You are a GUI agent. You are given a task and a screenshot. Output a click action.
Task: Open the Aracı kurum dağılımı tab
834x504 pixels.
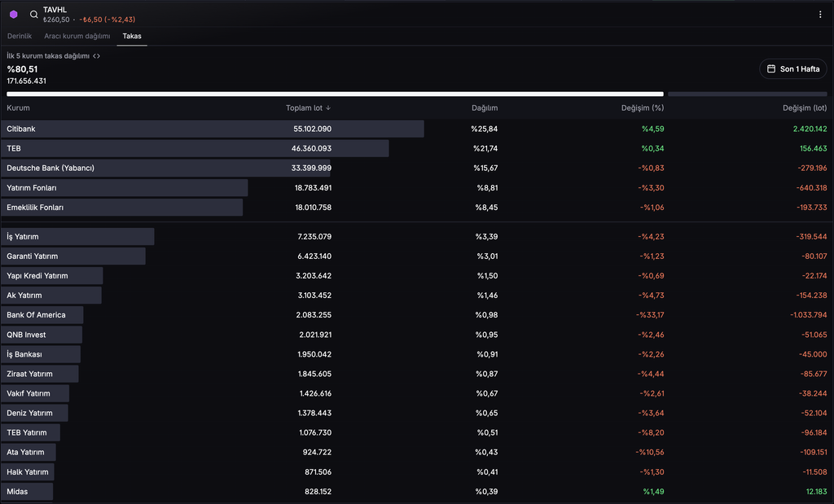(77, 36)
